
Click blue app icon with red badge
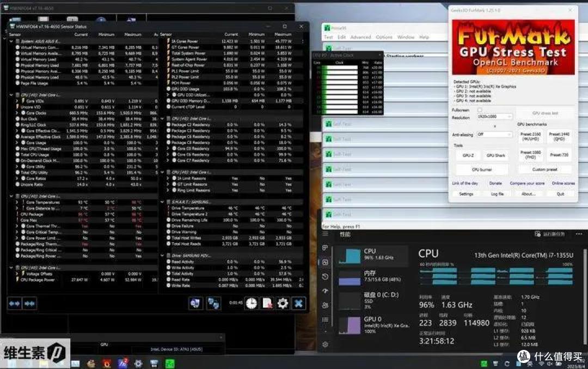tap(122, 363)
